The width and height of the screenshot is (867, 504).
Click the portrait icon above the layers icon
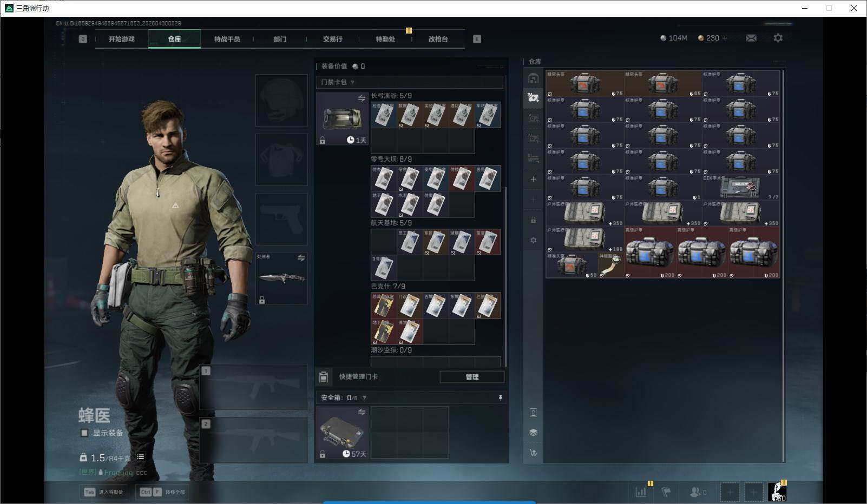533,413
